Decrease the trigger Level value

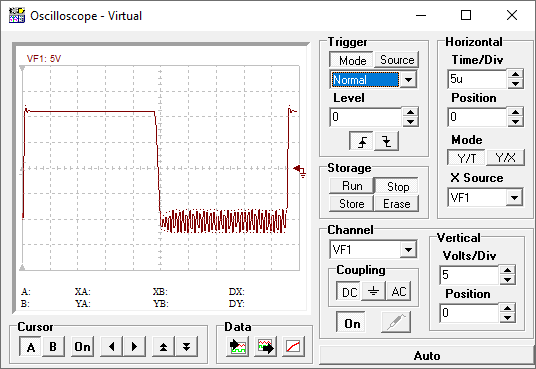click(410, 122)
